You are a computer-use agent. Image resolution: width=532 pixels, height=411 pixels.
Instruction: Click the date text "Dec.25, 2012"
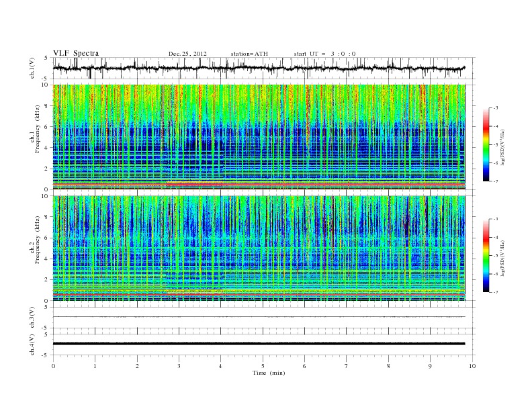point(187,54)
